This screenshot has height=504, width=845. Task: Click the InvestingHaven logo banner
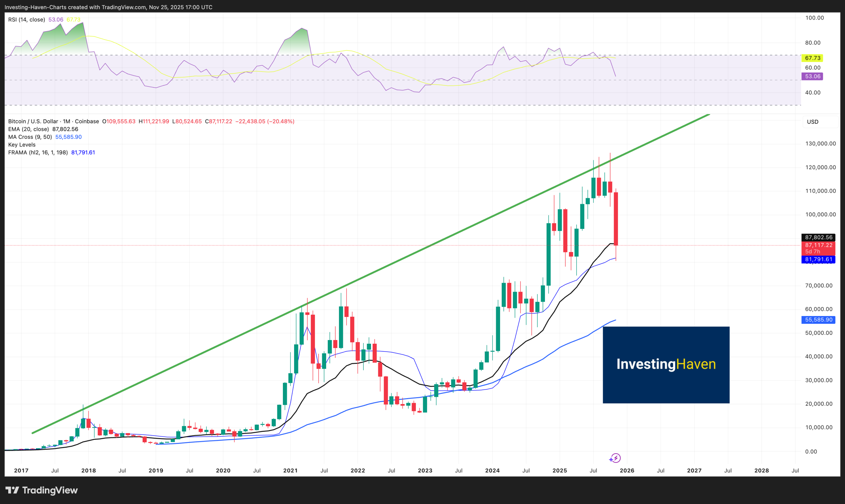(x=666, y=366)
